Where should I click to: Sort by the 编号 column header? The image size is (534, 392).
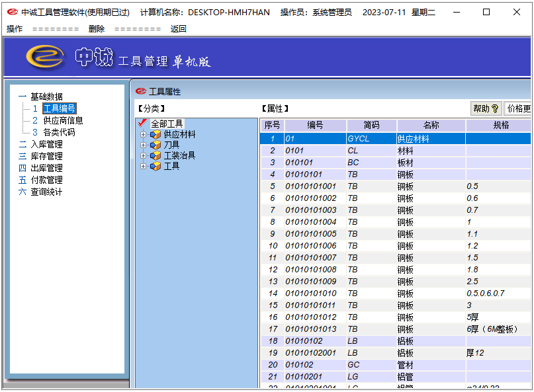[316, 125]
